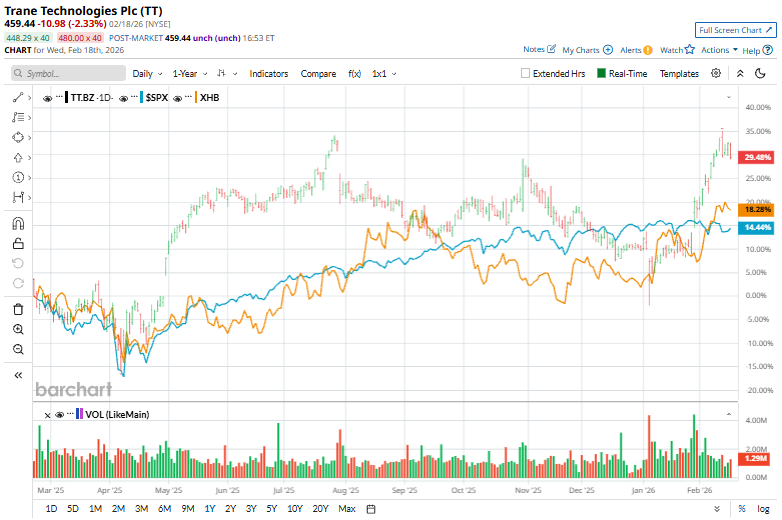This screenshot has width=782, height=520.
Task: Zoom in on the chart
Action: (18, 330)
